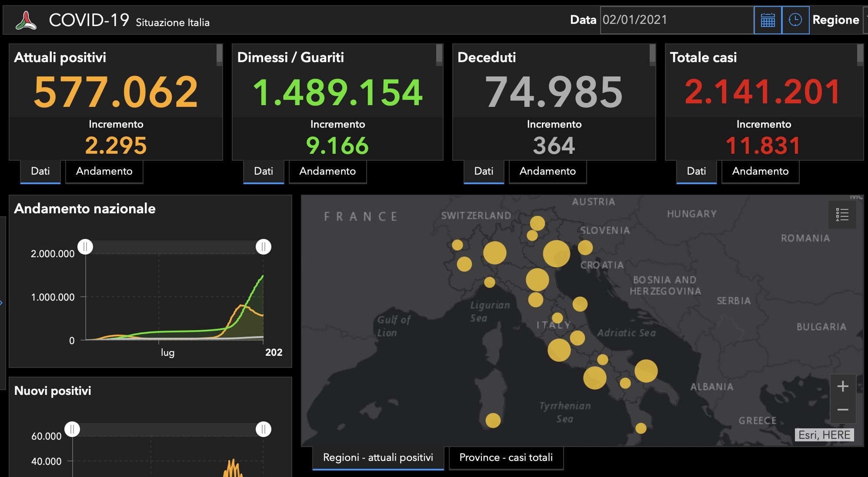
Task: Click the clock time icon
Action: click(795, 20)
